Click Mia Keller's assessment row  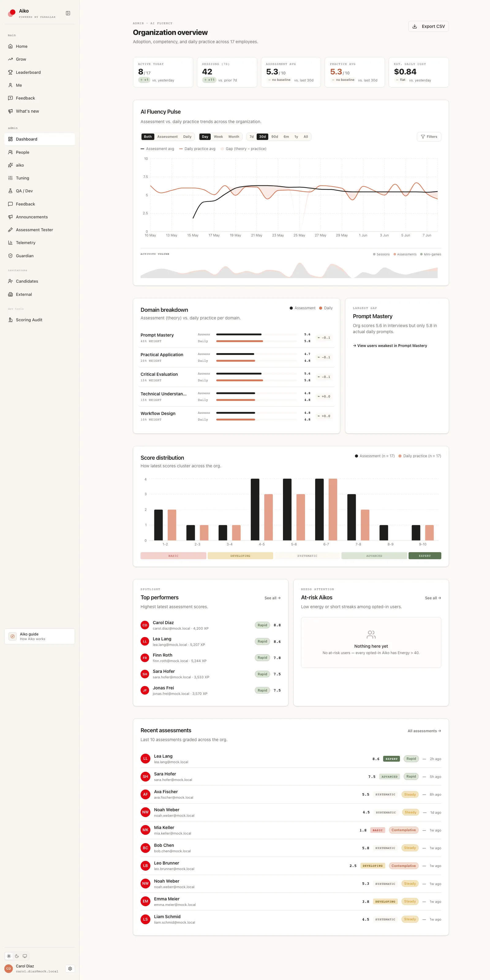[291, 830]
